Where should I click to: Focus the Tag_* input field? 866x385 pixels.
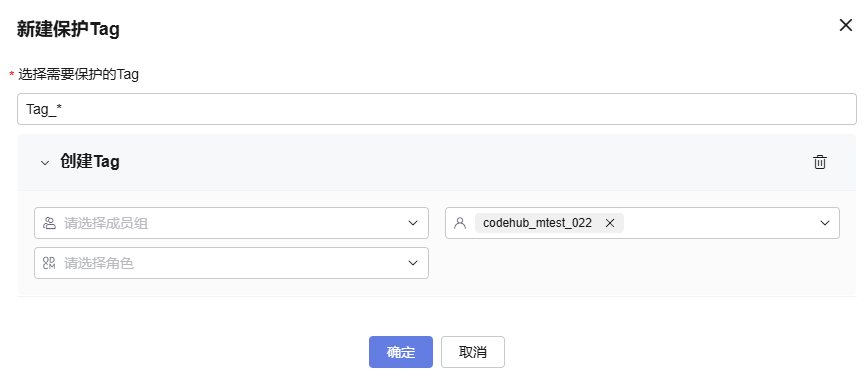click(x=437, y=109)
